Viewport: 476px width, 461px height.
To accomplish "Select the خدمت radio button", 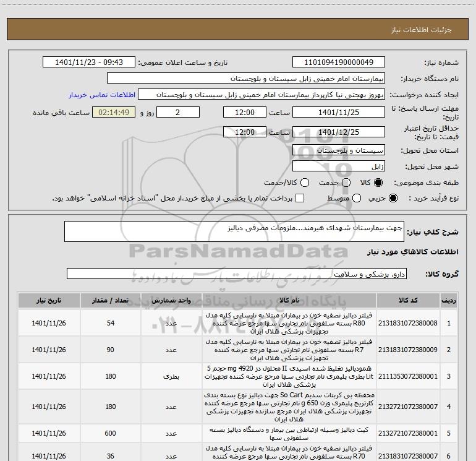I will point(346,183).
